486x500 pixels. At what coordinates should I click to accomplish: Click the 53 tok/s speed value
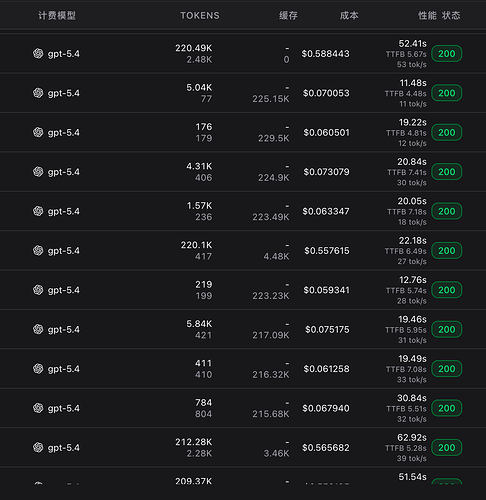412,64
